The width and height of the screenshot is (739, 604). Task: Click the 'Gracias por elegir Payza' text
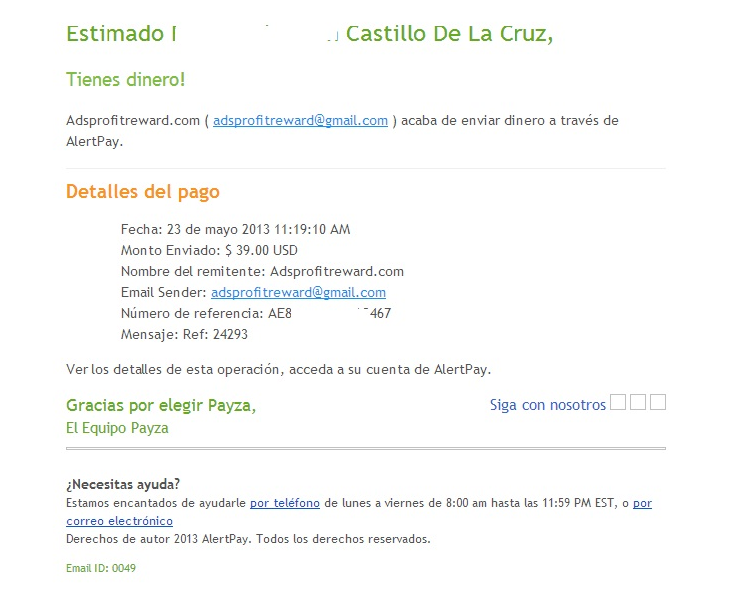tap(160, 405)
